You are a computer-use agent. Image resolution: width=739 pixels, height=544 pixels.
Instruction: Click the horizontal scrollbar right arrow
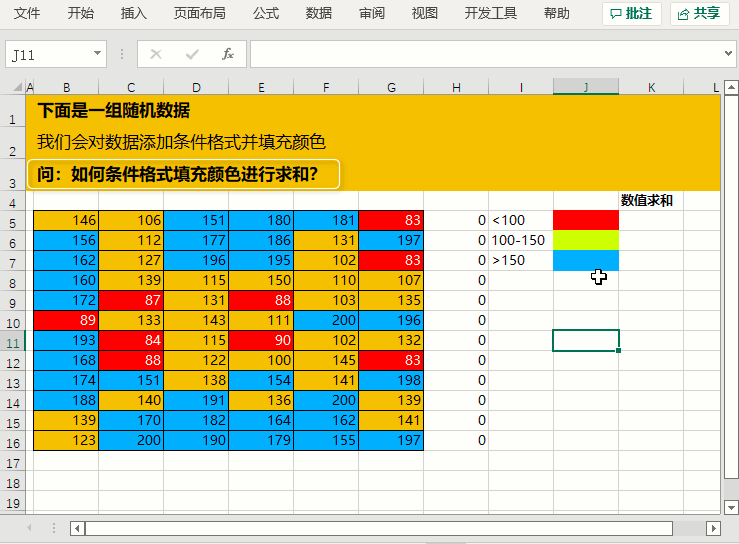(714, 528)
